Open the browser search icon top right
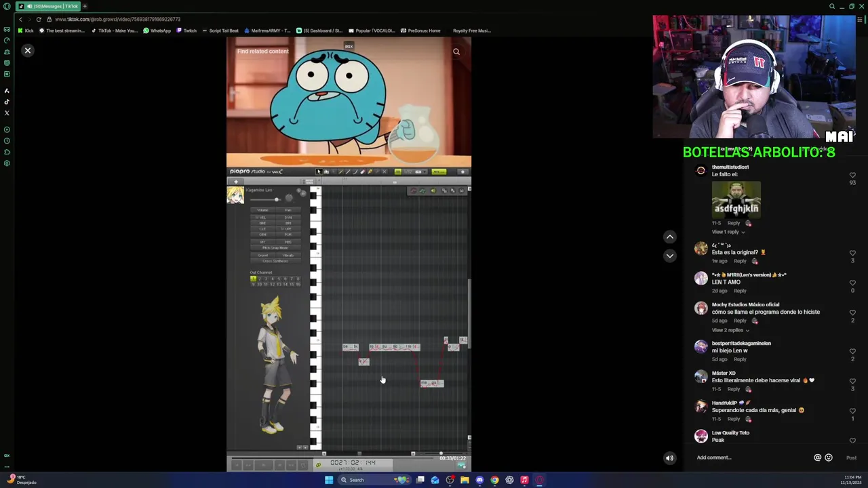Image resolution: width=868 pixels, height=488 pixels. (x=832, y=6)
